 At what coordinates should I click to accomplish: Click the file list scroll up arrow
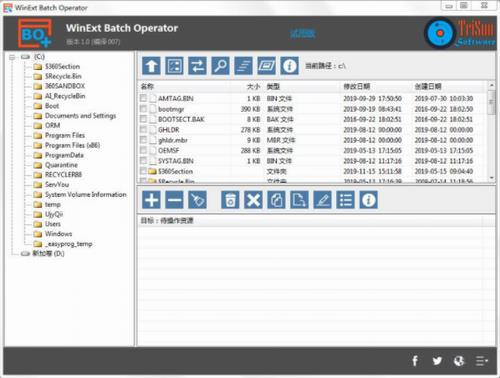click(491, 85)
